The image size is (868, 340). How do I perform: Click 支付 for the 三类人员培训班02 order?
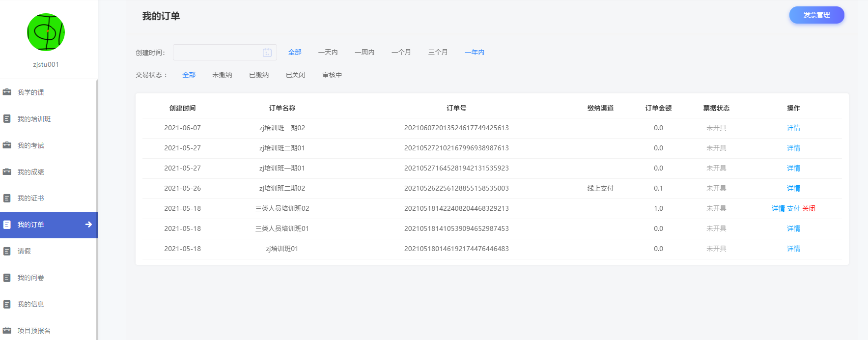coord(793,208)
